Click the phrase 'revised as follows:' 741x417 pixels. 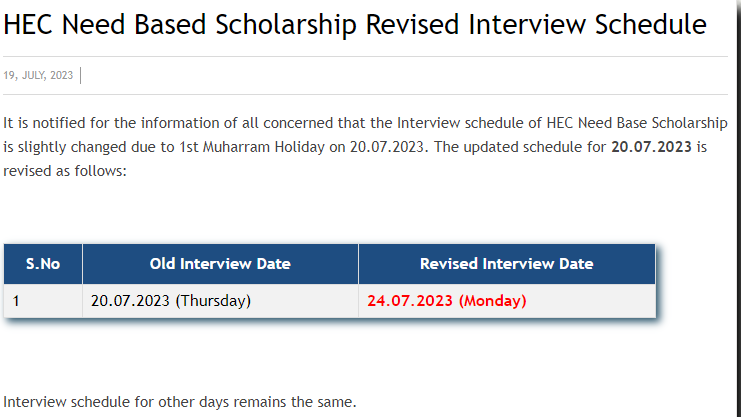65,171
